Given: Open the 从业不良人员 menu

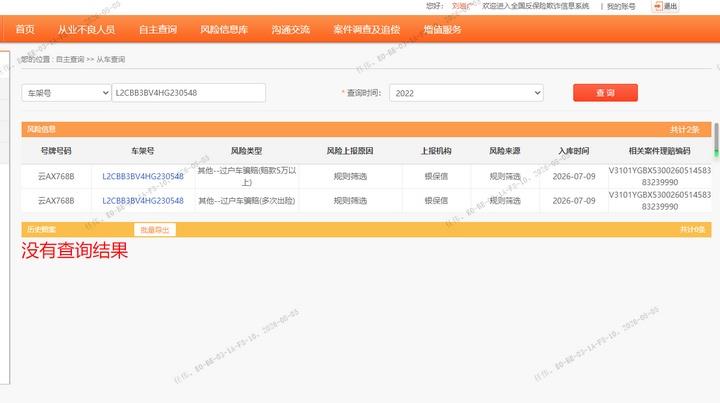Looking at the screenshot, I should click(x=86, y=29).
